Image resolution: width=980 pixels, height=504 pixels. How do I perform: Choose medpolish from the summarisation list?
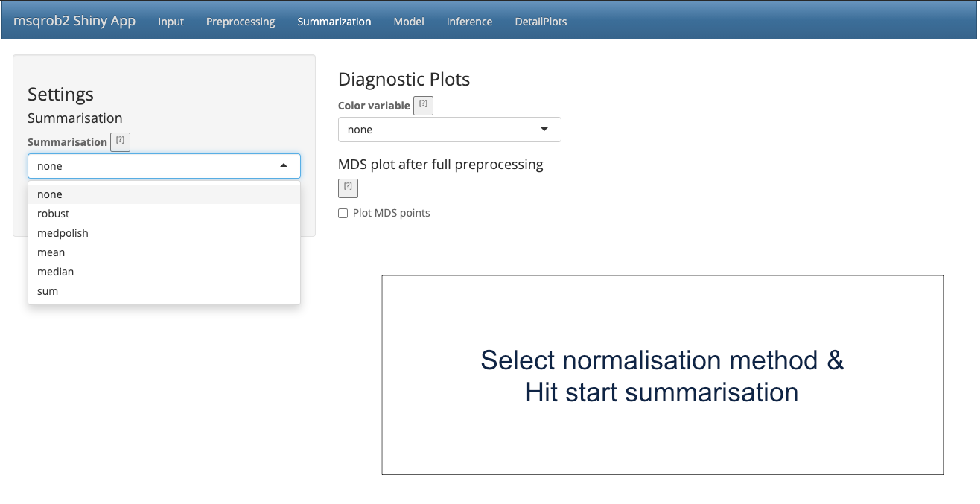click(63, 233)
